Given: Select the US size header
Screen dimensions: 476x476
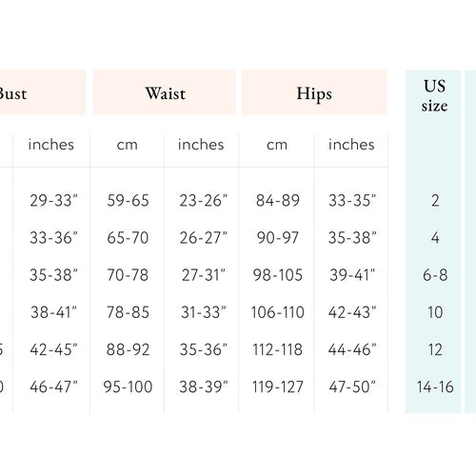Looking at the screenshot, I should click(x=434, y=95).
